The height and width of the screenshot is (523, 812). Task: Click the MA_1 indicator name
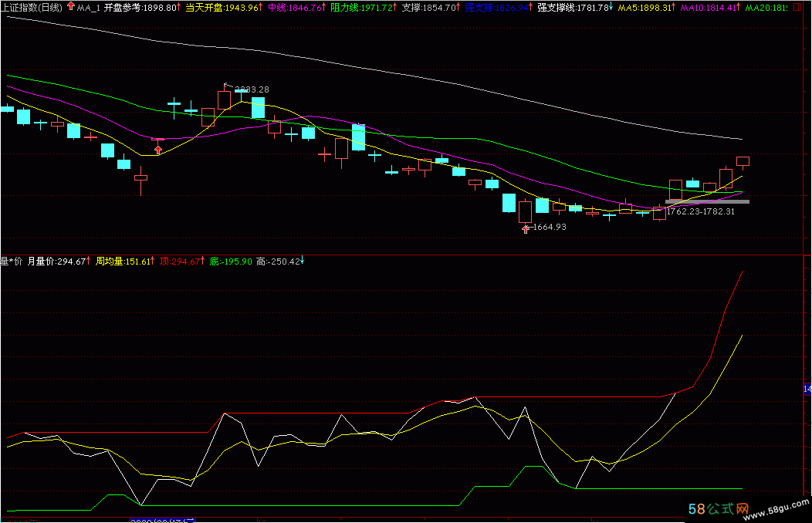88,8
